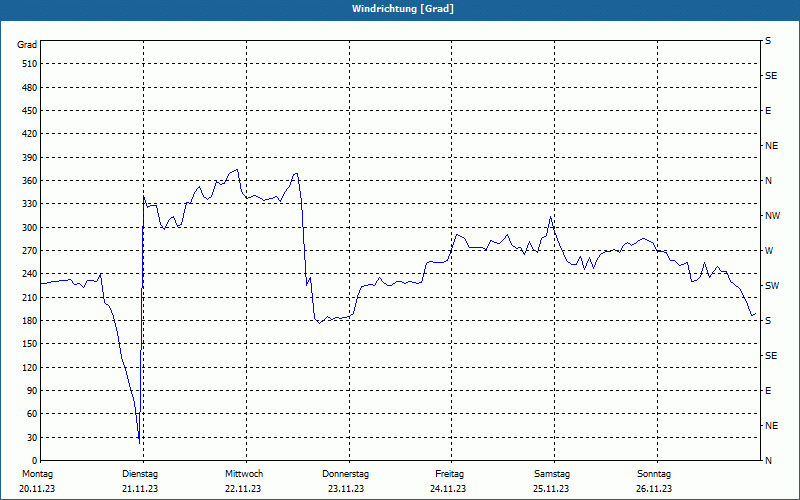Select the 360 degree axis label
This screenshot has height=500, width=800.
pyautogui.click(x=29, y=181)
